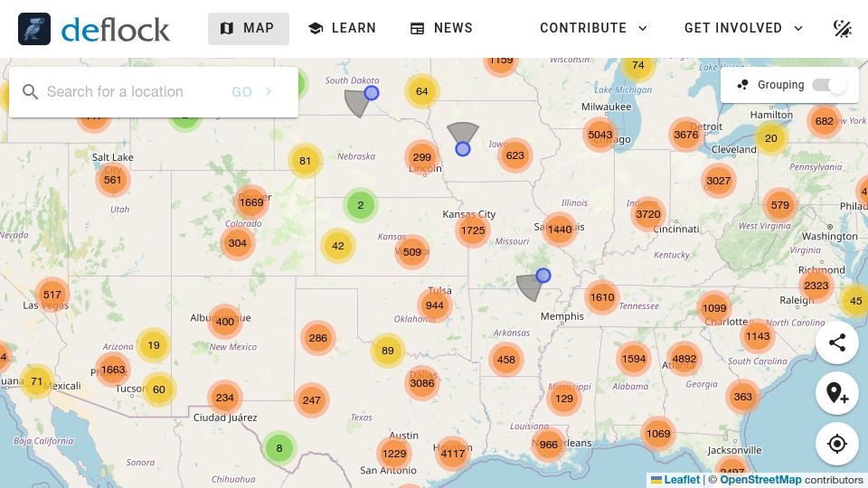Expand the GET INVOLVED dropdown
The height and width of the screenshot is (488, 868).
click(743, 28)
